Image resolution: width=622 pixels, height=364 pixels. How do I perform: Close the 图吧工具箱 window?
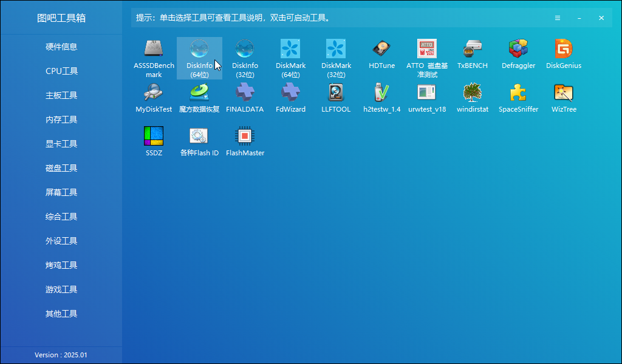(x=601, y=18)
